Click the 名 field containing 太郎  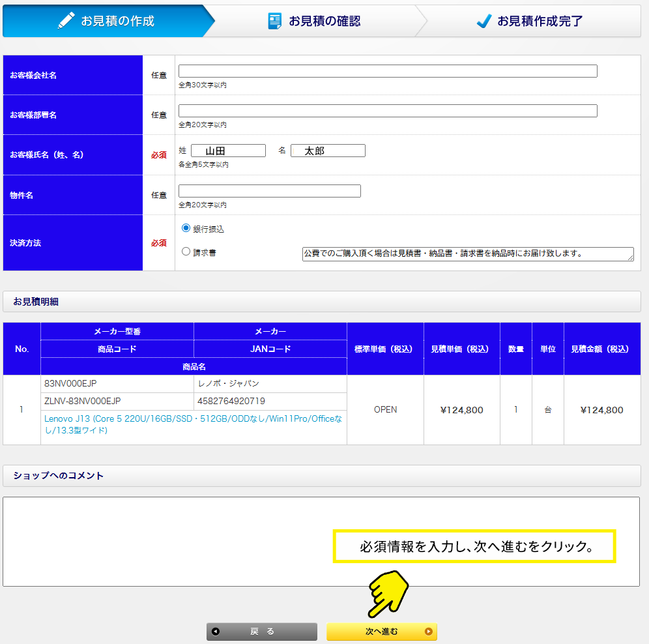pos(328,151)
